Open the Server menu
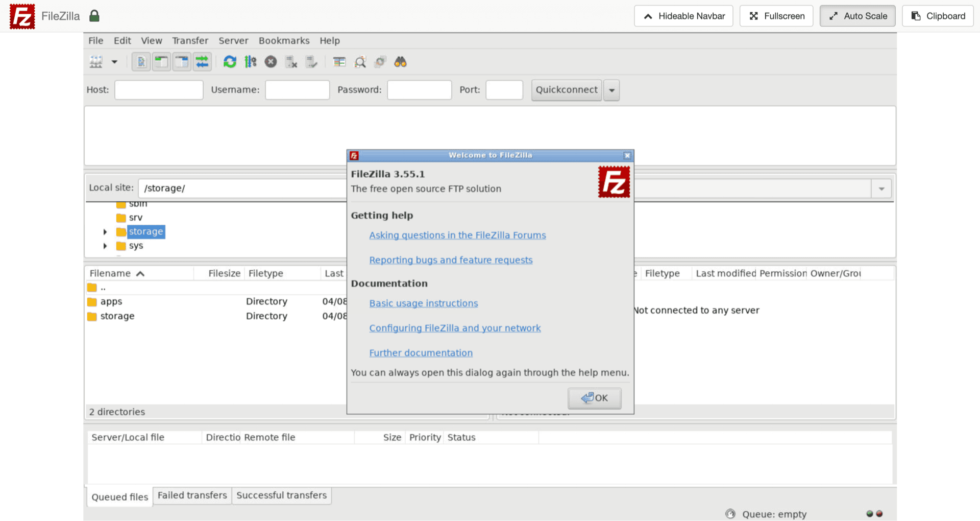This screenshot has height=521, width=980. 233,40
